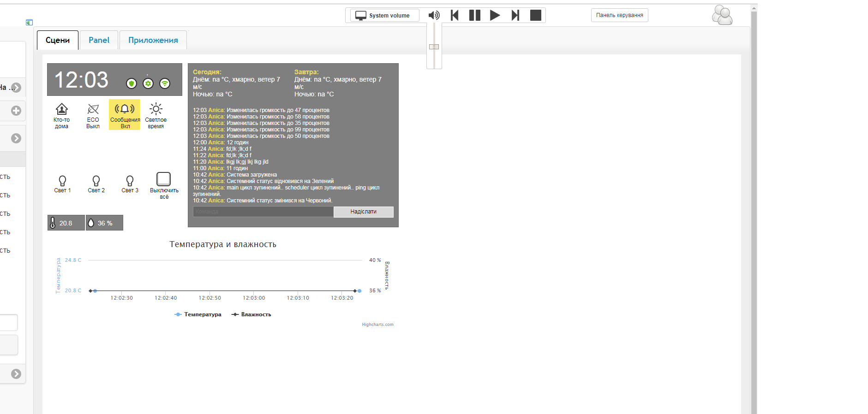
Task: Click the small icon above the tabs
Action: [x=30, y=22]
